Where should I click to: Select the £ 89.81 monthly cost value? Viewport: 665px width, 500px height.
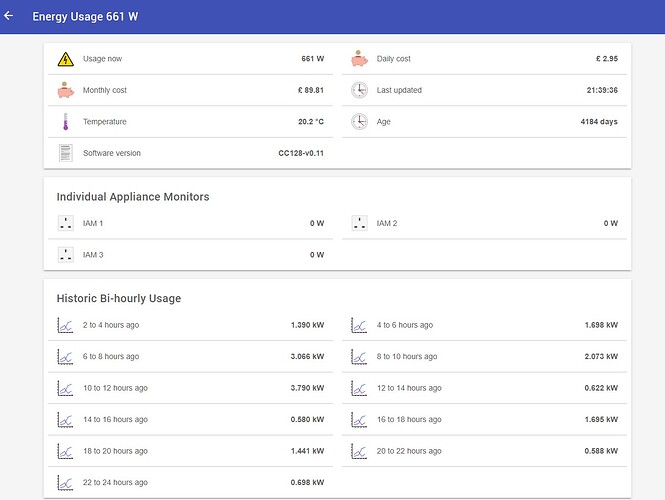click(x=311, y=90)
